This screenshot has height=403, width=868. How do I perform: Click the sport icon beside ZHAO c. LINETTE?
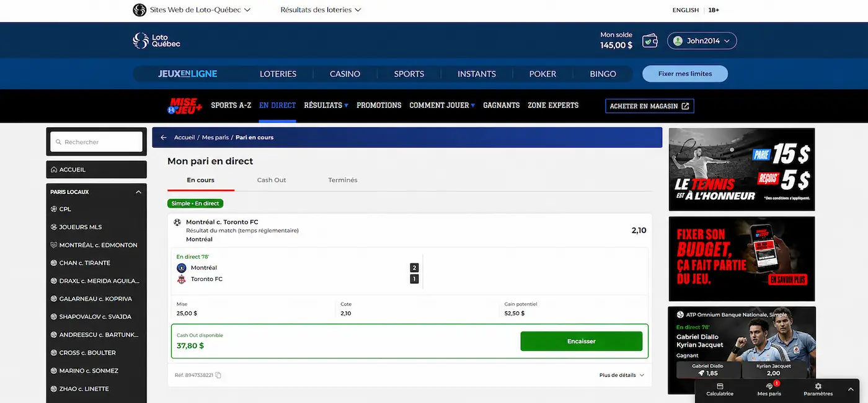[x=54, y=389]
